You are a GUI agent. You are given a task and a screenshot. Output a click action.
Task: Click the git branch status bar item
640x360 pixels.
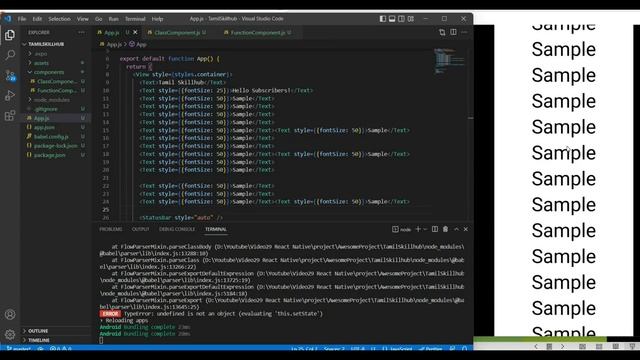pyautogui.click(x=19, y=349)
